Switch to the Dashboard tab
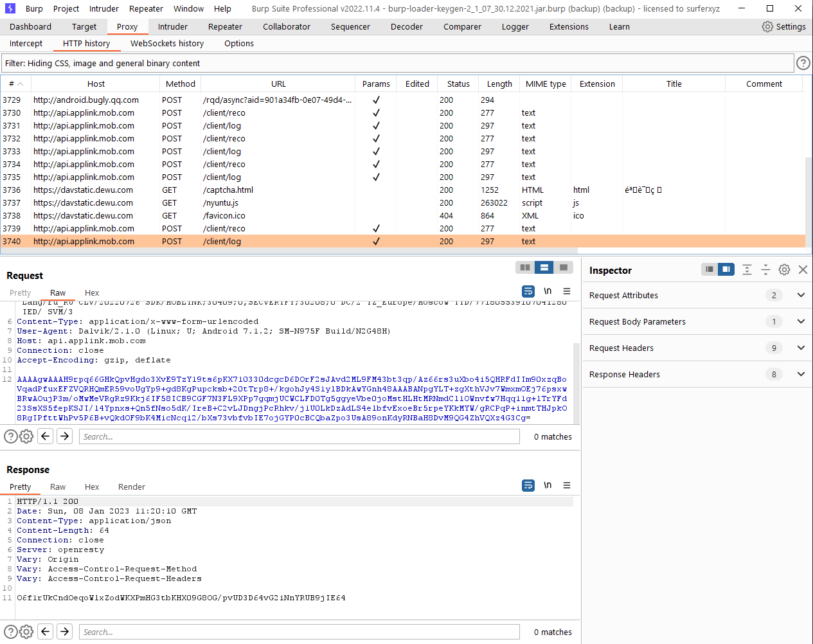 point(30,26)
